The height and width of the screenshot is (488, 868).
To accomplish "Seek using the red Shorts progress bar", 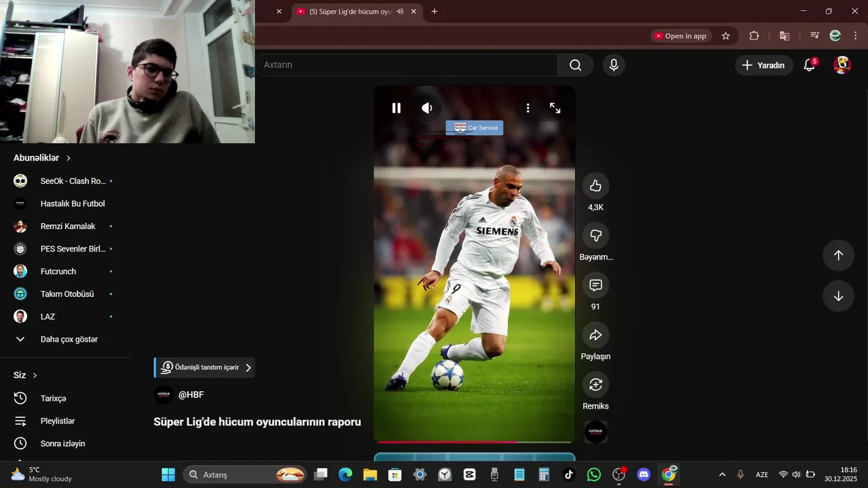I will [x=474, y=442].
